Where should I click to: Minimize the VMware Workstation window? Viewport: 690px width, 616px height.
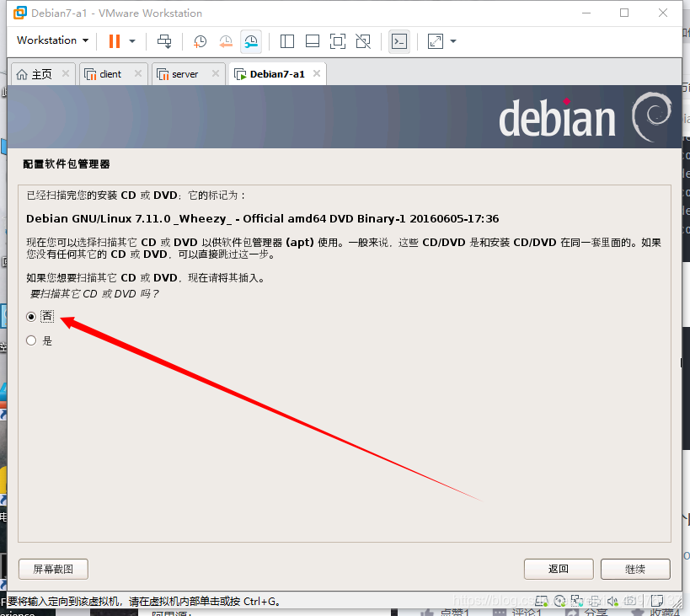point(586,13)
